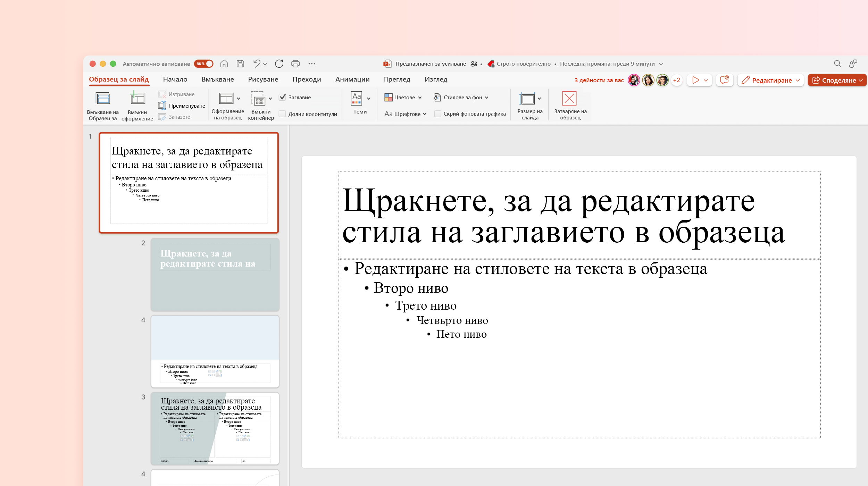Click Размер на слайда icon

click(x=527, y=99)
